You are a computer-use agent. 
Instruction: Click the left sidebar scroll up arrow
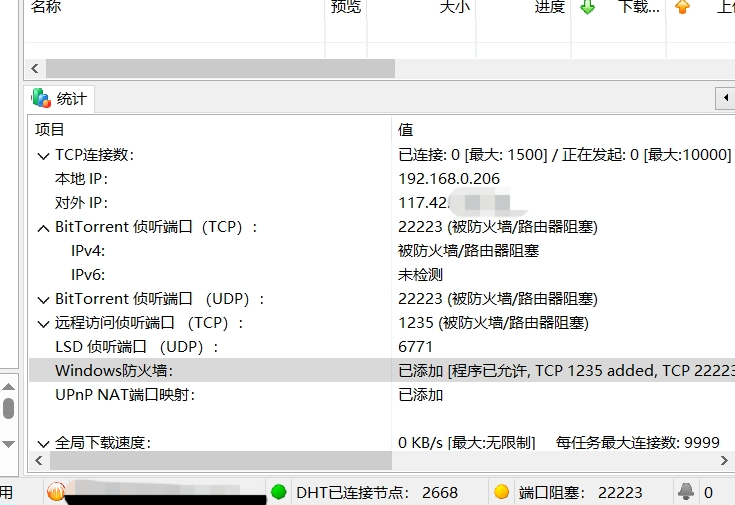tap(8, 387)
